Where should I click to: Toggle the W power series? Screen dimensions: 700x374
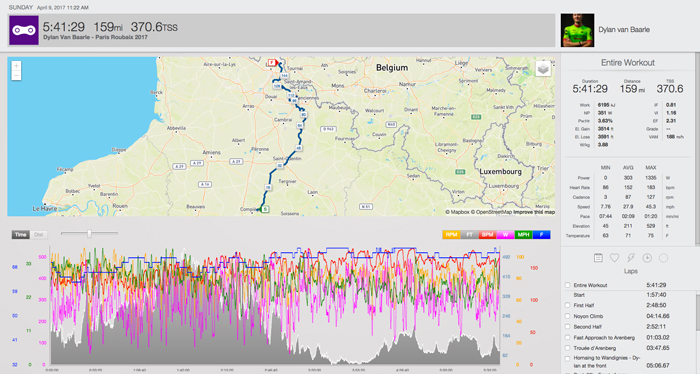pos(505,235)
